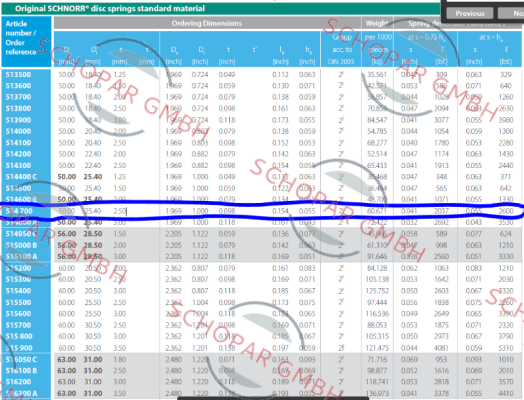Click article number 514100
524x400 pixels.
(x=18, y=143)
